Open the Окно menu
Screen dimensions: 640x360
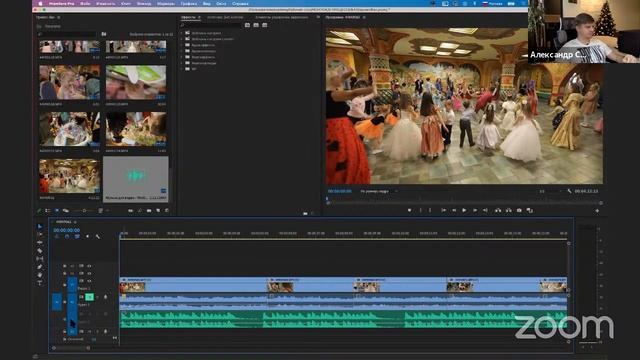(221, 3)
